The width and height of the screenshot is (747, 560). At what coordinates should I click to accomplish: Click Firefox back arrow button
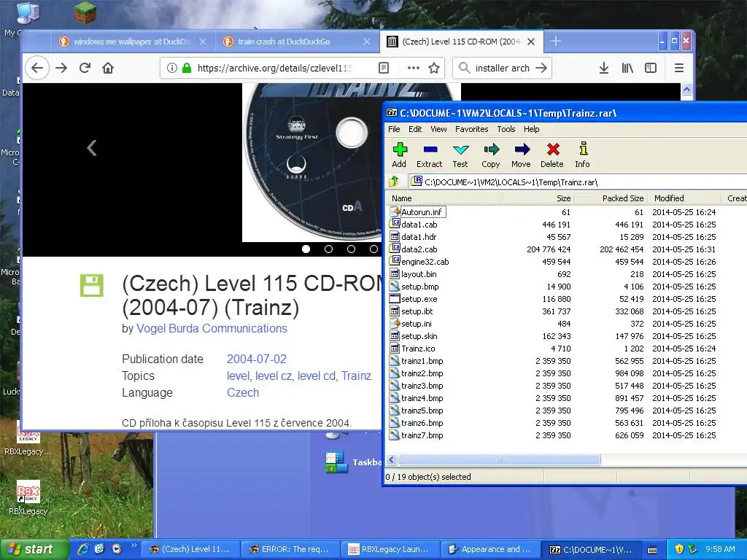click(37, 68)
